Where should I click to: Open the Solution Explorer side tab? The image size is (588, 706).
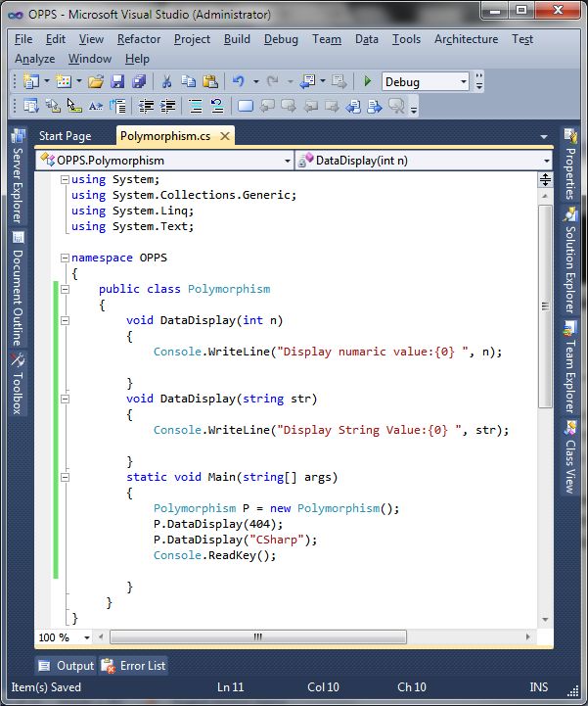pyautogui.click(x=570, y=260)
